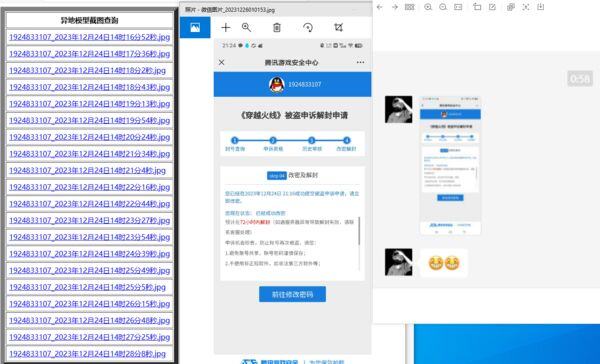Click the scrollbar in the appeal text box
The width and height of the screenshot is (600, 364).
pos(359,231)
